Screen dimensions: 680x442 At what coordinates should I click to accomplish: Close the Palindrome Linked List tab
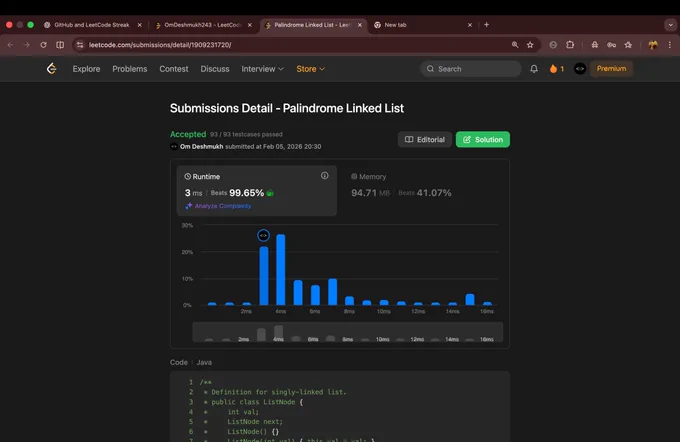click(360, 25)
